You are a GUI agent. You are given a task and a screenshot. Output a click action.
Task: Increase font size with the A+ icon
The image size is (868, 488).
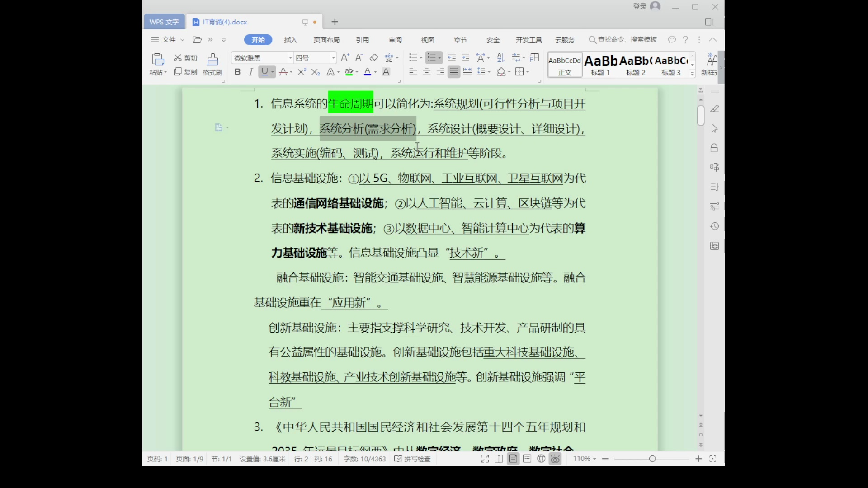point(345,58)
